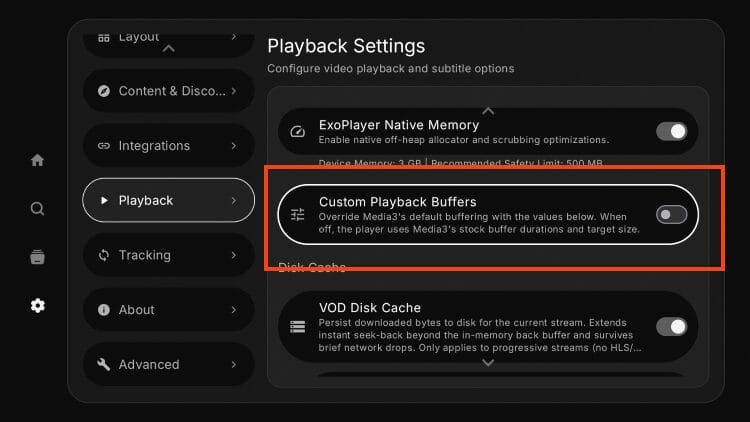The height and width of the screenshot is (422, 750).
Task: Click the Custom Playback Buffers sliders icon
Action: pyautogui.click(x=298, y=214)
